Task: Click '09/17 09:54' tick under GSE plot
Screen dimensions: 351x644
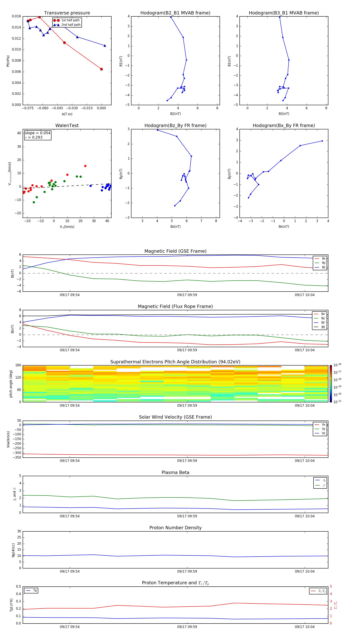Action: (70, 295)
